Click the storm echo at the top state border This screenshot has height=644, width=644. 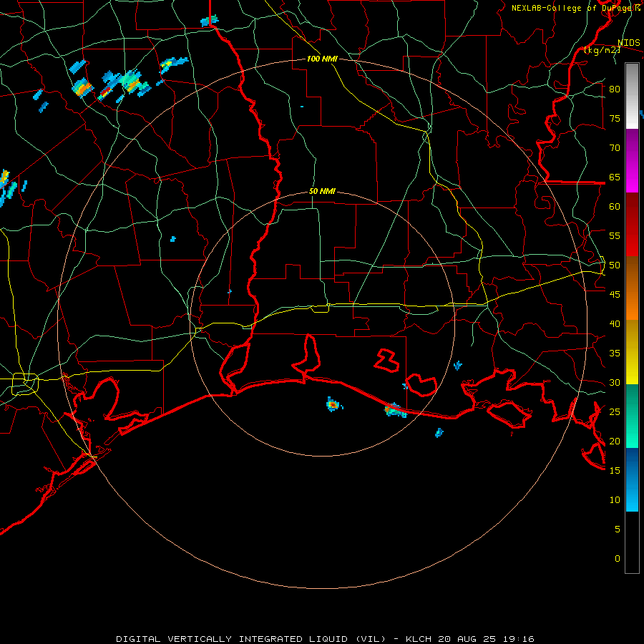210,21
